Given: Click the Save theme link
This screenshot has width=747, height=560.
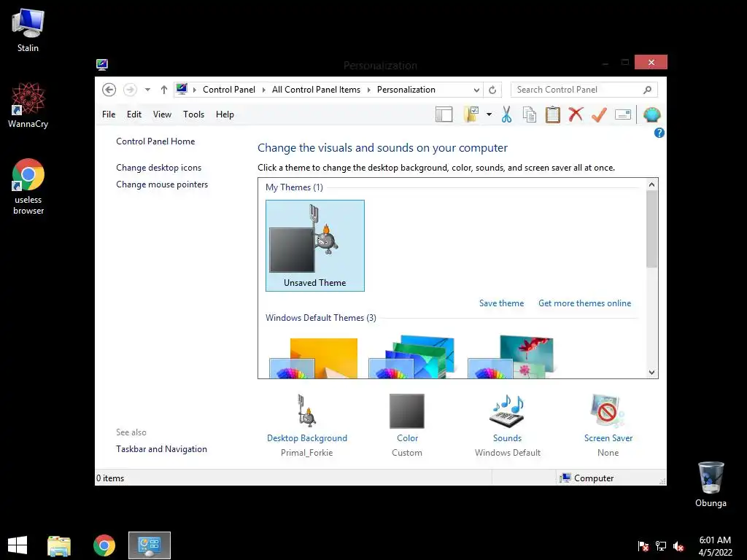Looking at the screenshot, I should pos(501,303).
